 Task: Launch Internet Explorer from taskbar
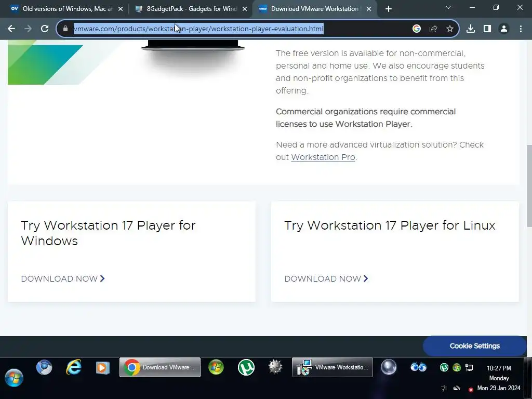[x=74, y=367]
